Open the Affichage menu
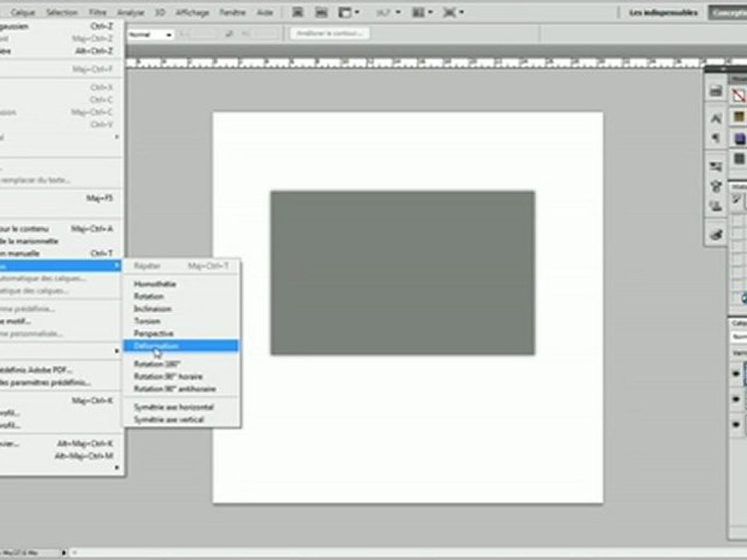 192,12
